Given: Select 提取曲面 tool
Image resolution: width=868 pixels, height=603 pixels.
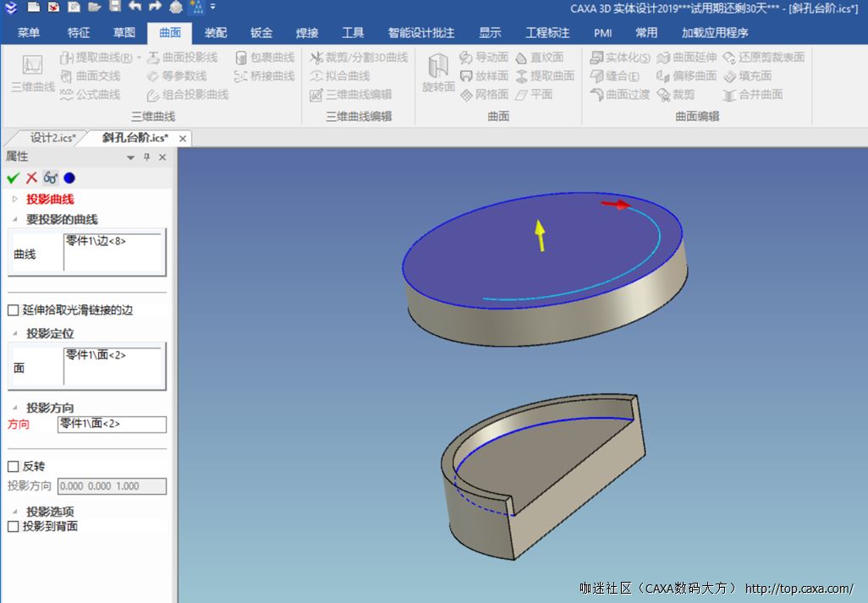Looking at the screenshot, I should click(x=545, y=76).
